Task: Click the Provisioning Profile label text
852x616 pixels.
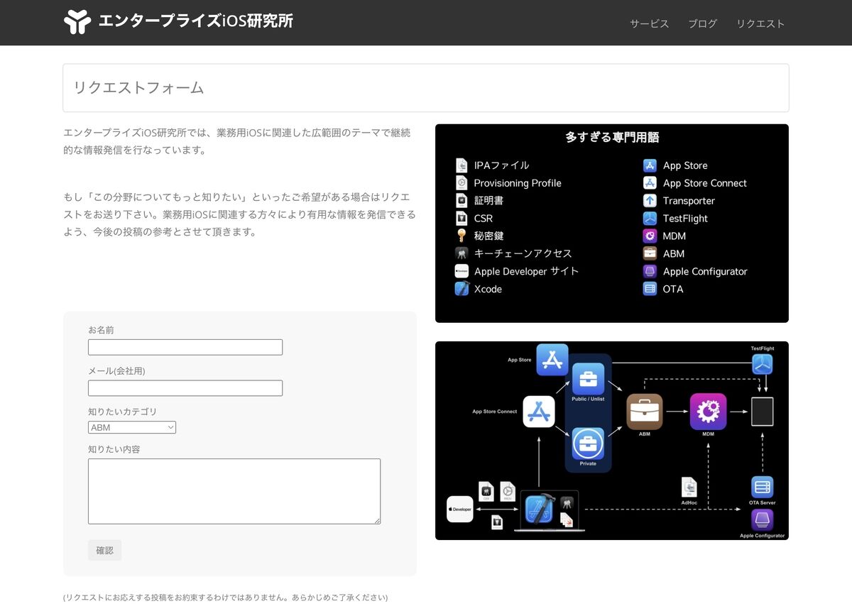Action: pyautogui.click(x=518, y=183)
